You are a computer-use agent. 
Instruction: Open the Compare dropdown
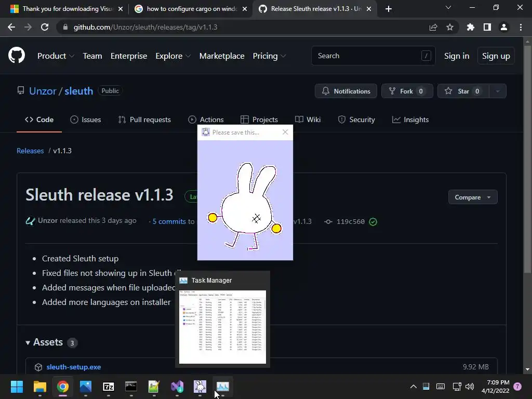coord(473,197)
